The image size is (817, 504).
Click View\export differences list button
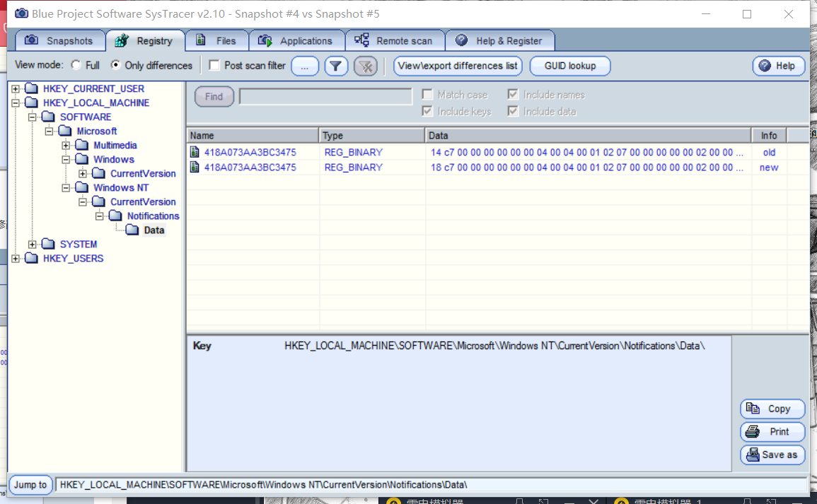(458, 66)
